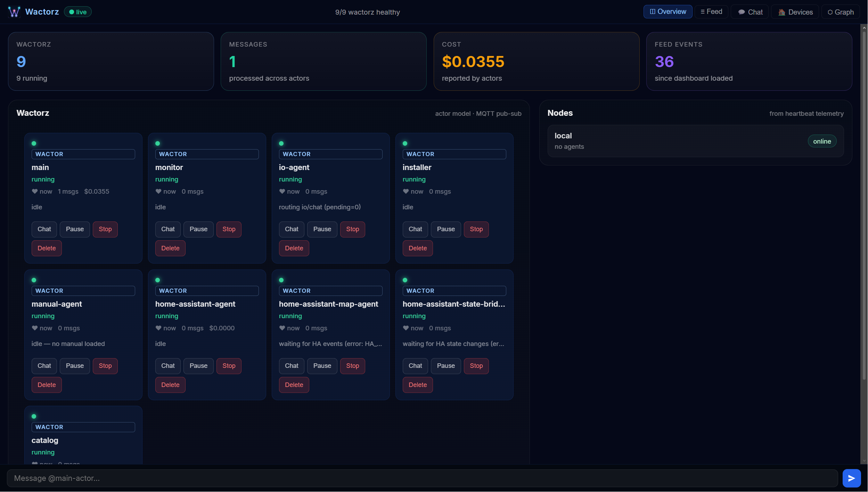Click the heart icon on the io-agent card
The height and width of the screenshot is (492, 868).
pyautogui.click(x=281, y=191)
